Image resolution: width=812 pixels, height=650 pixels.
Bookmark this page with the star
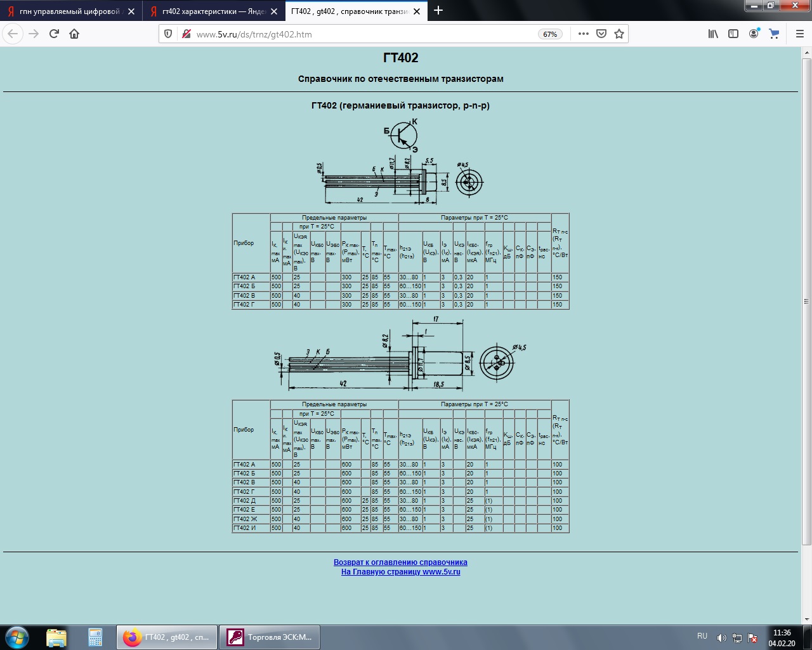[x=619, y=34]
